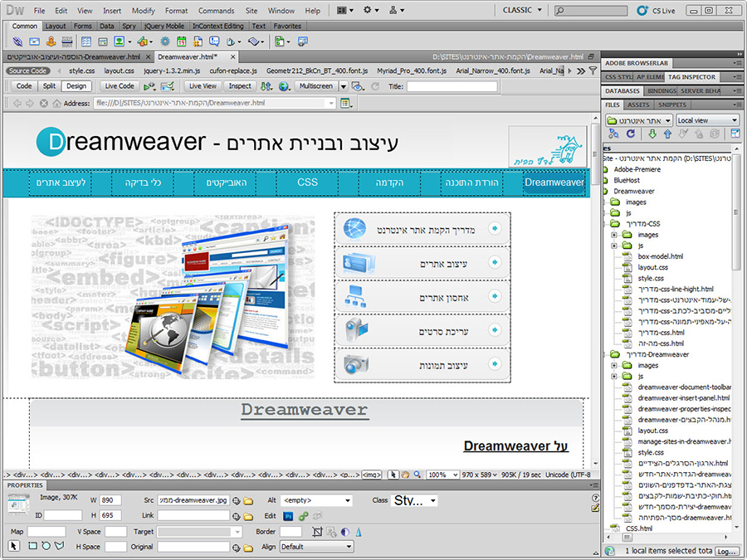The height and width of the screenshot is (560, 747).
Task: Select the Crop tool in Properties
Action: point(317,532)
